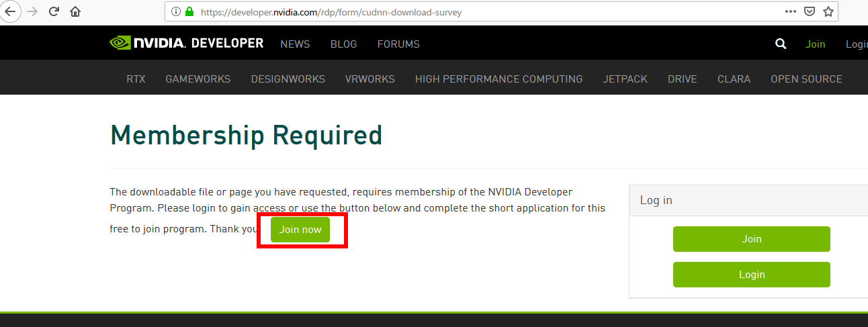Click Login button in Log in panel
This screenshot has height=327, width=868.
click(x=752, y=275)
